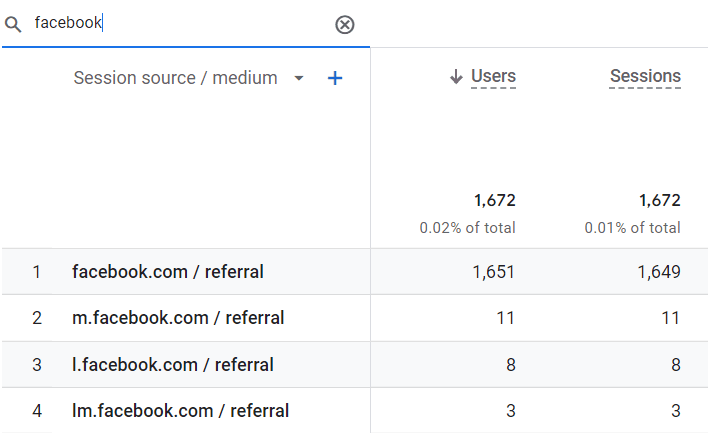Click the Users value 11 for m.facebook.com

pos(505,318)
